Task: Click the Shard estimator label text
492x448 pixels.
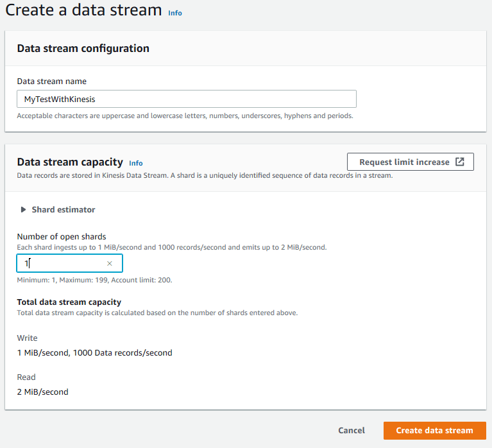Action: pyautogui.click(x=63, y=210)
